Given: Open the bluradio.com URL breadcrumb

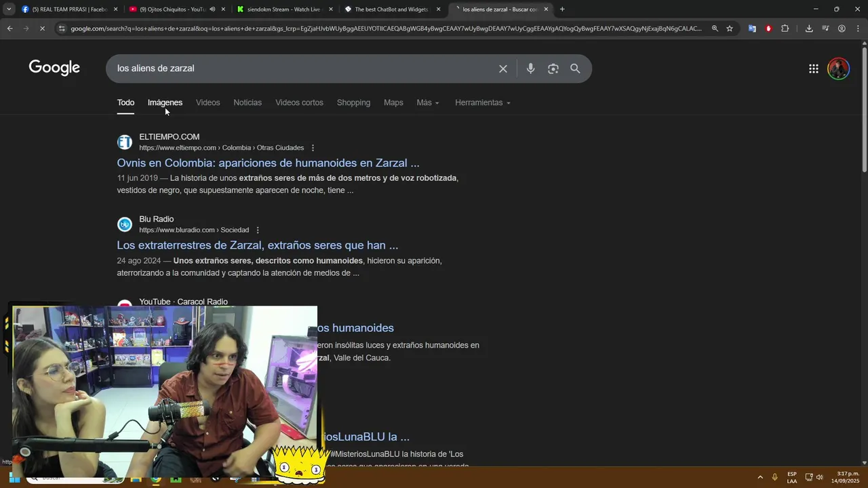Looking at the screenshot, I should (194, 230).
